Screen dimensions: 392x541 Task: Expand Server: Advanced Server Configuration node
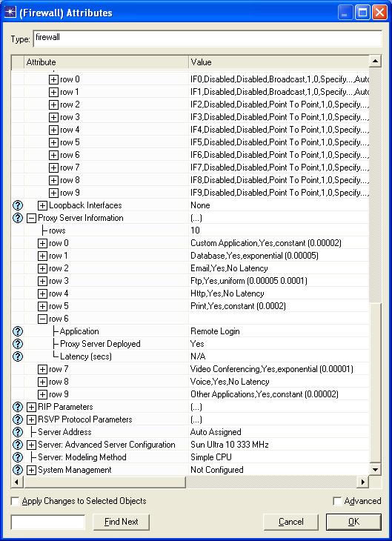click(31, 445)
